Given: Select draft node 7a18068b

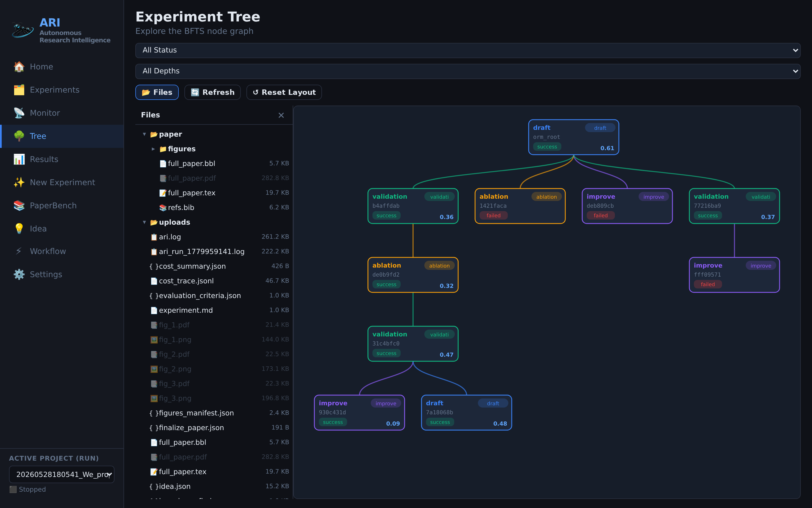Looking at the screenshot, I should (x=466, y=413).
